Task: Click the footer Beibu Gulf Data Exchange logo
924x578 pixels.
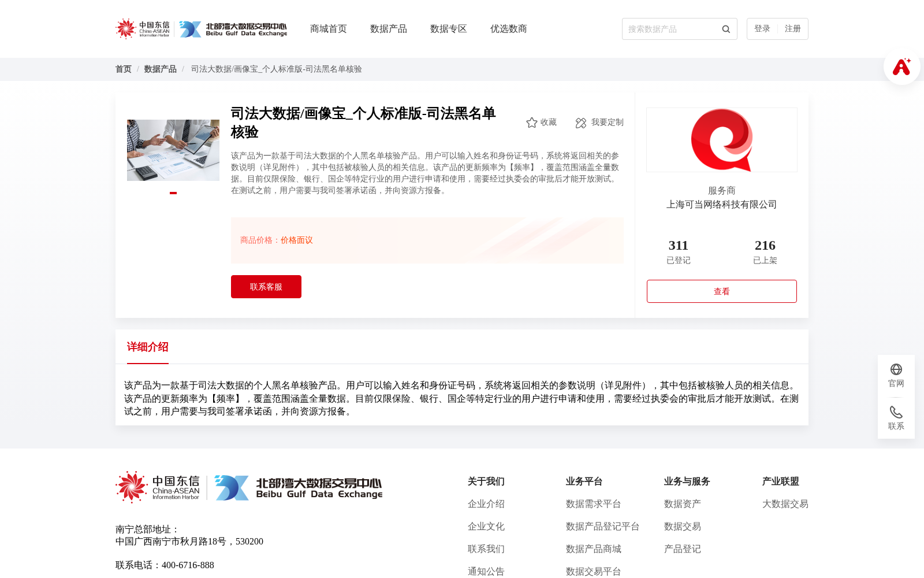Action: tap(298, 488)
